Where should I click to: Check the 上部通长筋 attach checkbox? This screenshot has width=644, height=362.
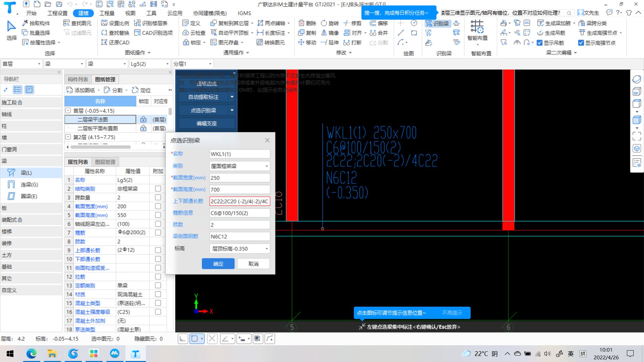click(x=158, y=250)
